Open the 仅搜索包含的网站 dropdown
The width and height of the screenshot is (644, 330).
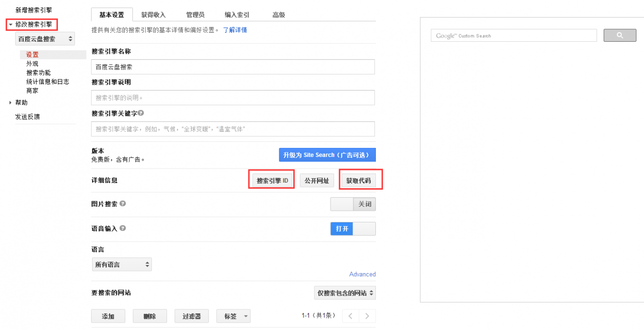tap(345, 293)
